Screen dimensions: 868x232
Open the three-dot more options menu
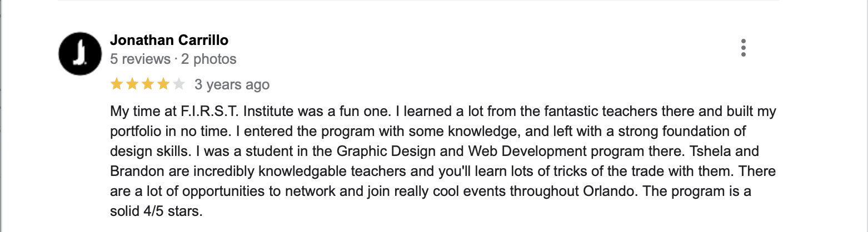(x=744, y=48)
